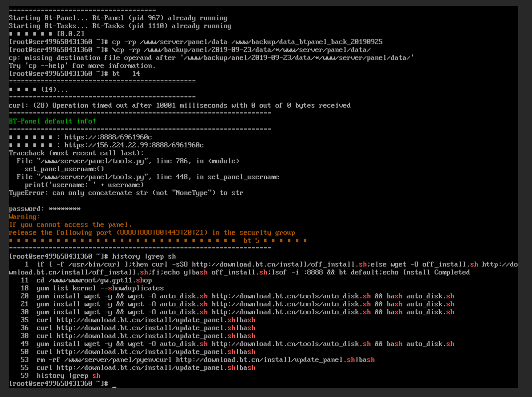Click 'If you cannot access the panel,' text
This screenshot has height=397, width=532.
point(70,224)
